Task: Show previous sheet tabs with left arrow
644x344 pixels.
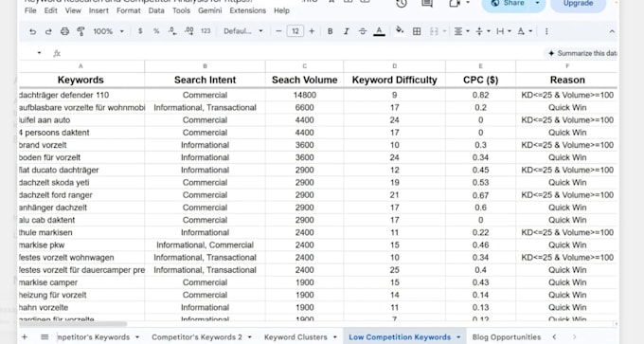Action: click(554, 337)
